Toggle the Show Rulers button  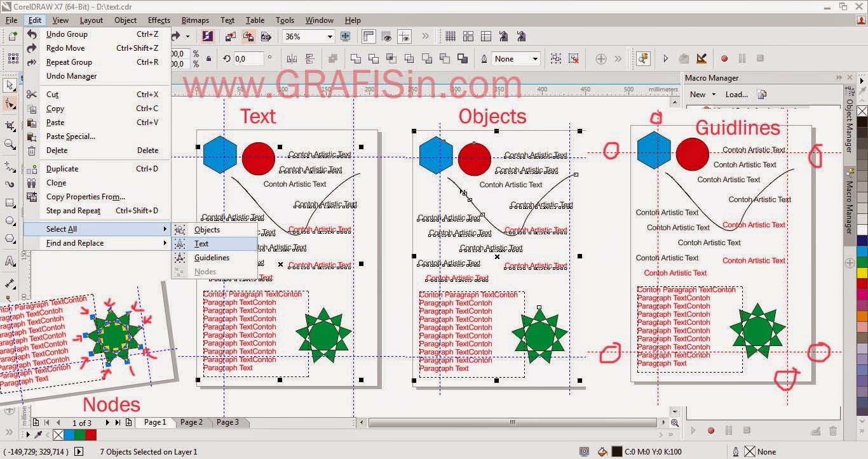[369, 37]
